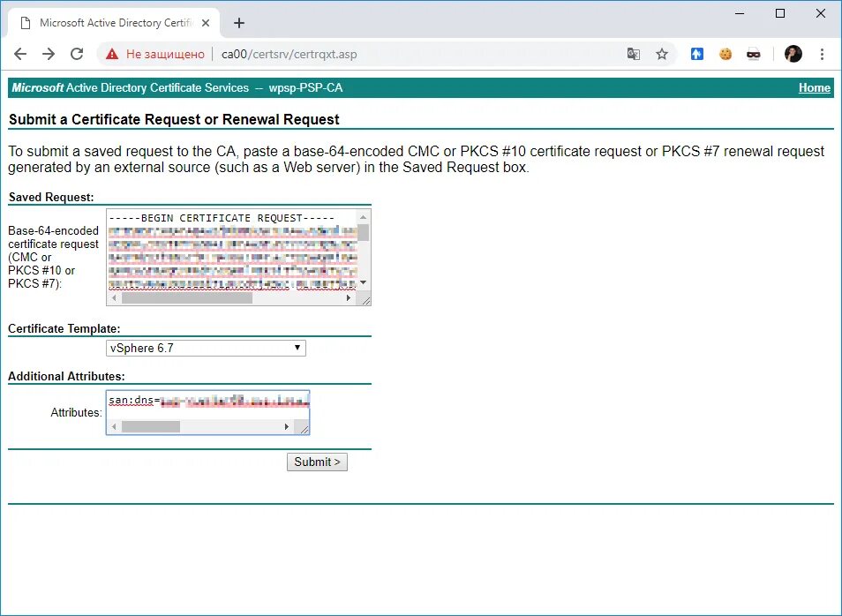Open the Chrome three-dot menu
The height and width of the screenshot is (616, 842).
point(822,54)
